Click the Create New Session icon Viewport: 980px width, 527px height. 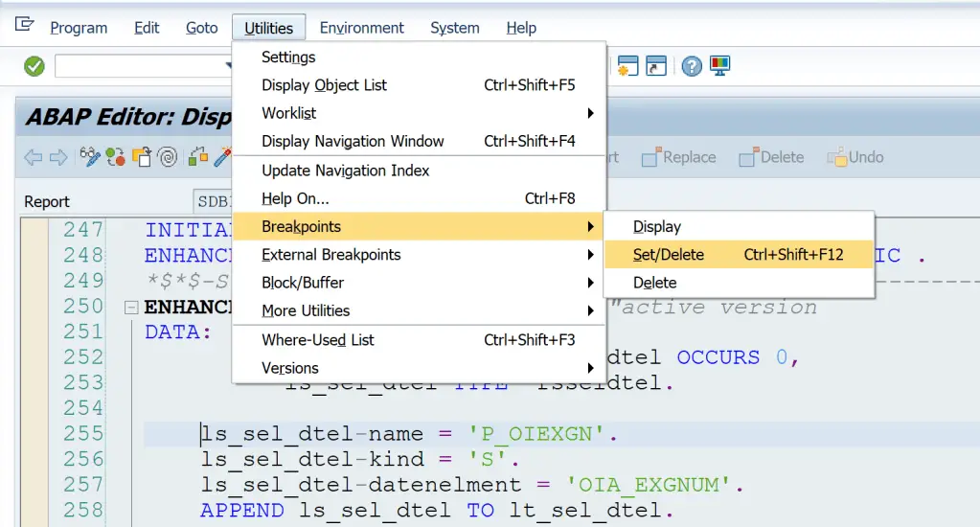click(627, 66)
